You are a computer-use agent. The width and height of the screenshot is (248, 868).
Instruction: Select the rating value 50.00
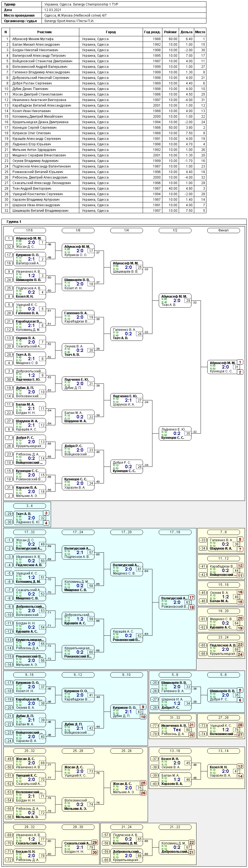[x=173, y=128]
